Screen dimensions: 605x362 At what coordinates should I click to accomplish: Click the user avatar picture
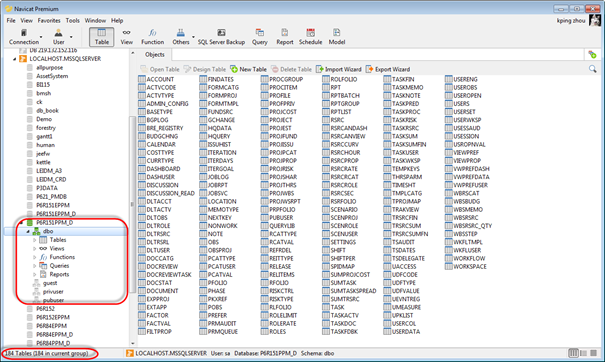coord(595,21)
